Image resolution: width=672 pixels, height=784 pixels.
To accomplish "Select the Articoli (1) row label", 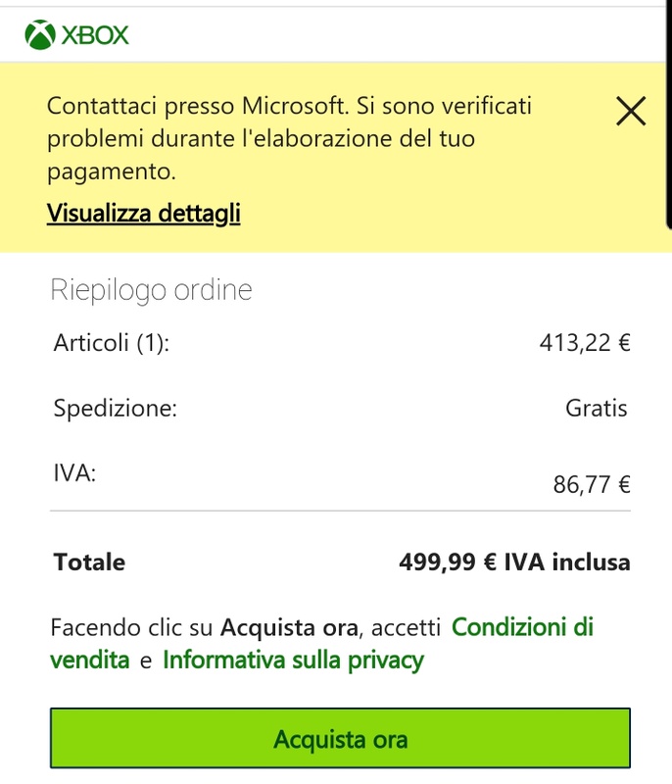I will tap(112, 343).
